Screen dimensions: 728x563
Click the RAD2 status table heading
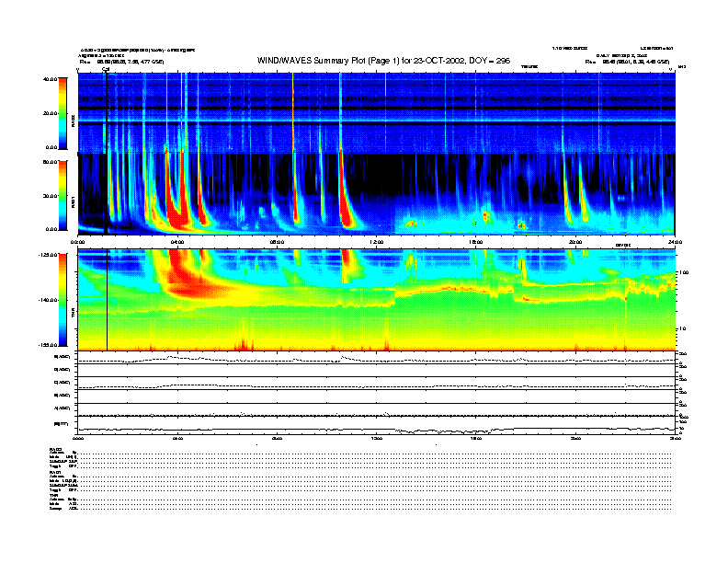pyautogui.click(x=56, y=449)
